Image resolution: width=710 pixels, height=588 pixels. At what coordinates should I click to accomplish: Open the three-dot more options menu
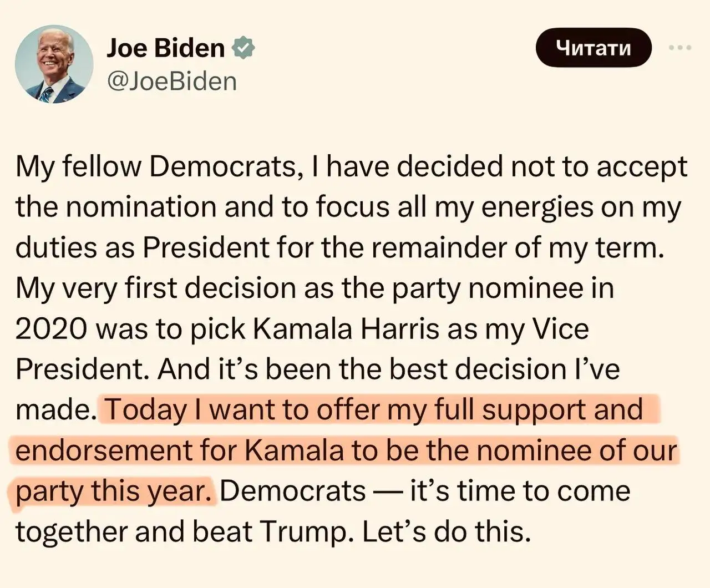pyautogui.click(x=680, y=48)
